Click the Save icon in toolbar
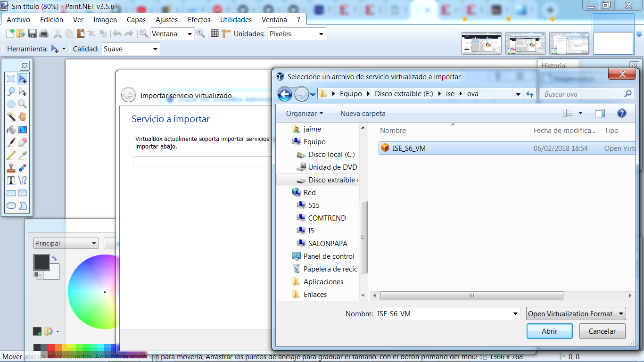The height and width of the screenshot is (362, 644). click(x=33, y=33)
